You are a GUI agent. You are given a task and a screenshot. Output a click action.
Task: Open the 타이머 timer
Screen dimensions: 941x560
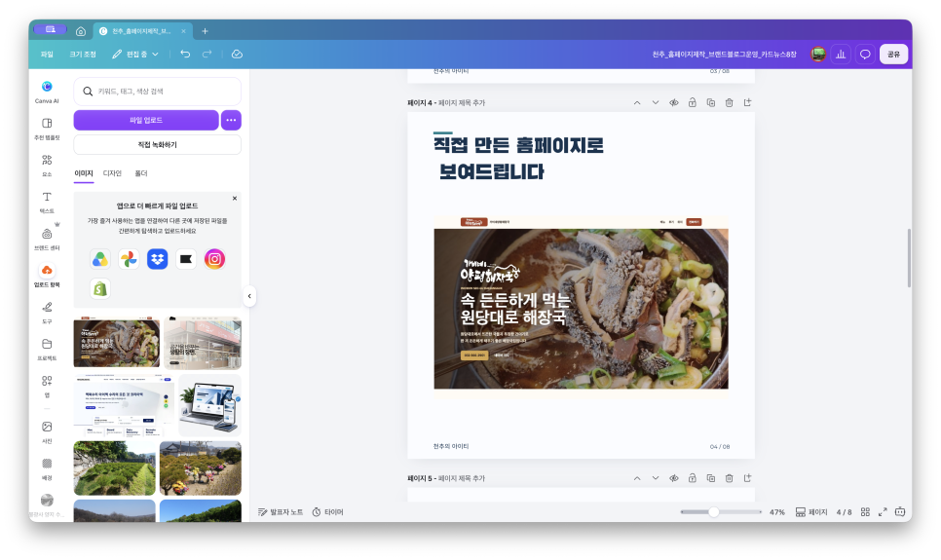point(327,512)
